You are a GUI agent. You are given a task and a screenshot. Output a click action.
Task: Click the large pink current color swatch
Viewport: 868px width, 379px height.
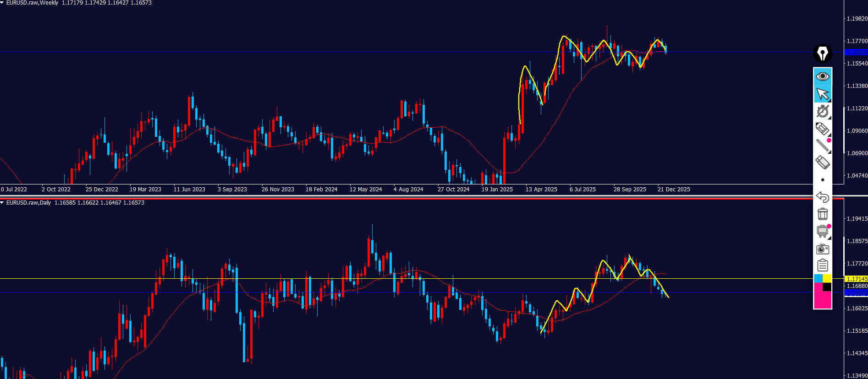823,299
